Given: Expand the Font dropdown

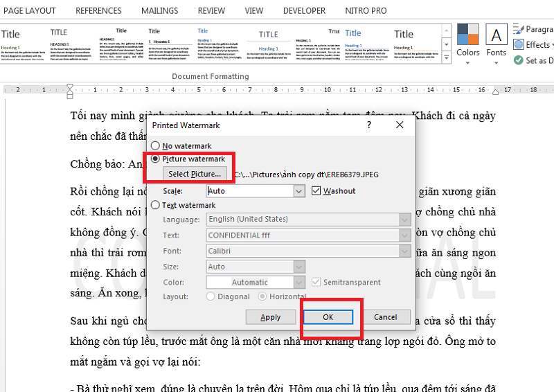Looking at the screenshot, I should (x=404, y=251).
